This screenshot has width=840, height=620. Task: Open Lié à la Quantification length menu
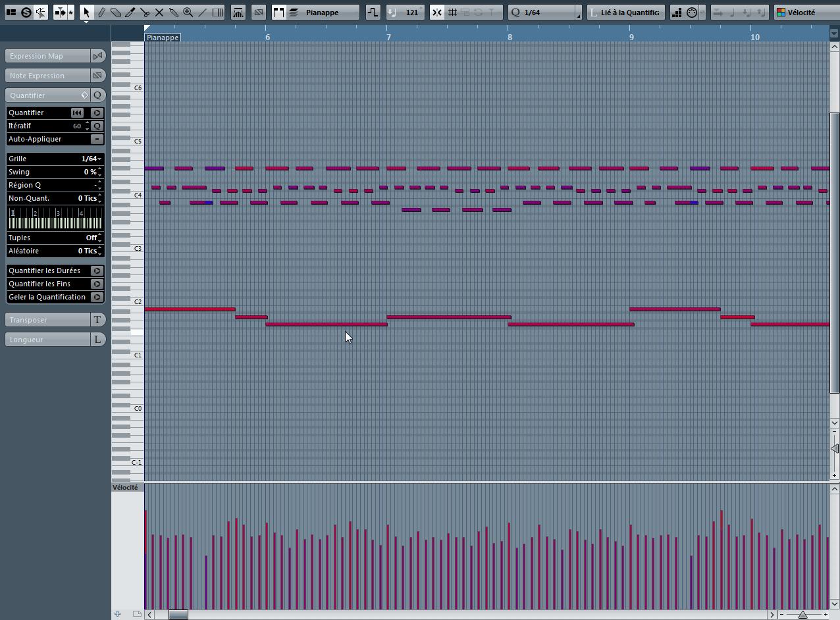625,12
